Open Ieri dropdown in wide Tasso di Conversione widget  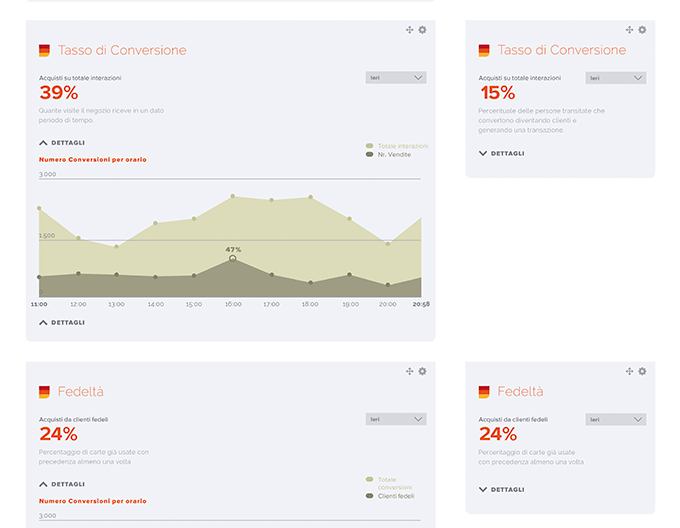[x=396, y=77]
